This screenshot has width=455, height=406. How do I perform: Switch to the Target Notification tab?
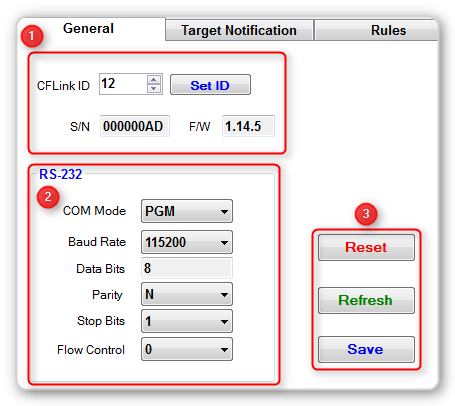[x=239, y=30]
